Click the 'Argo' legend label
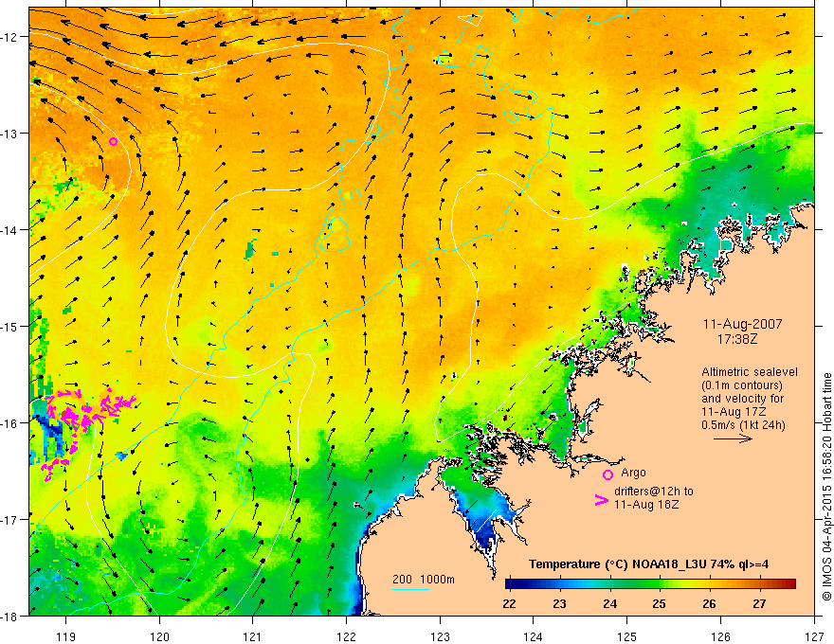 (x=633, y=473)
